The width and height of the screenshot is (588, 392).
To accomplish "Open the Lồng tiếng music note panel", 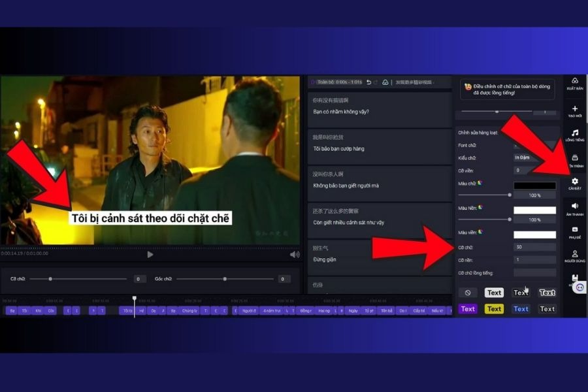I will 574,134.
